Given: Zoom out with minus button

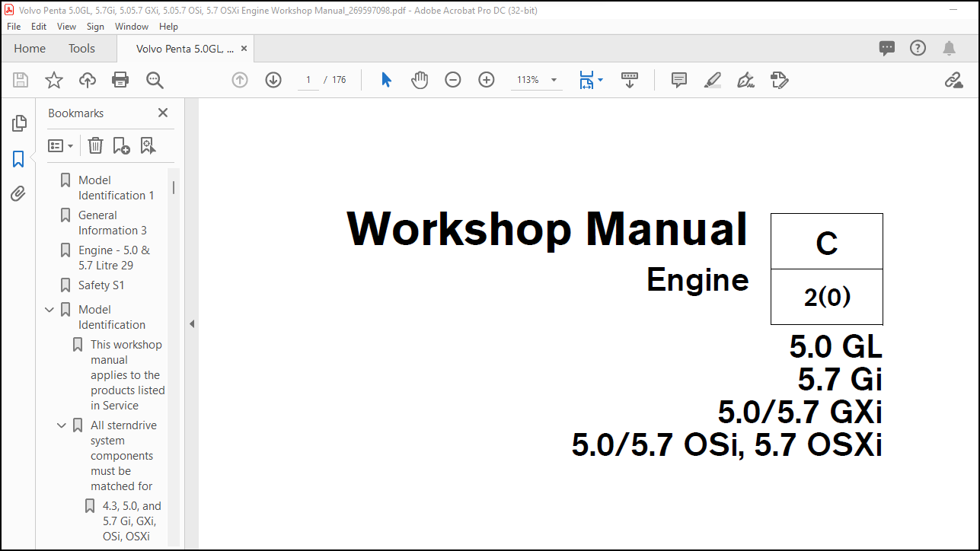Looking at the screenshot, I should 453,80.
